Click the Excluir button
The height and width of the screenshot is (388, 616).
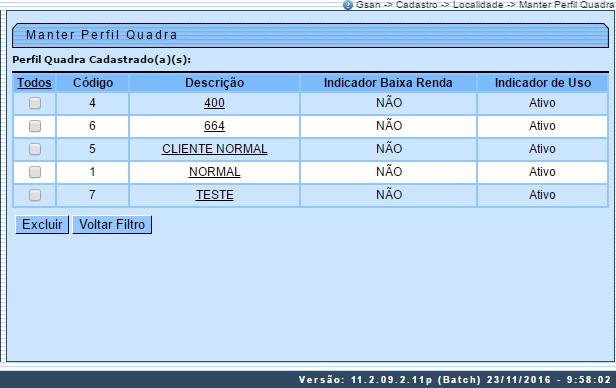42,225
